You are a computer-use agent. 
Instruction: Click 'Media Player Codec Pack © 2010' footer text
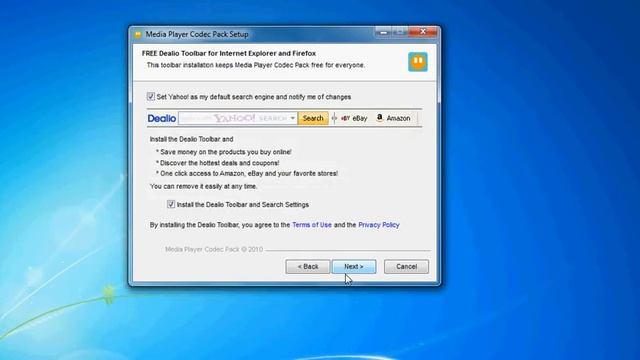[x=214, y=249]
